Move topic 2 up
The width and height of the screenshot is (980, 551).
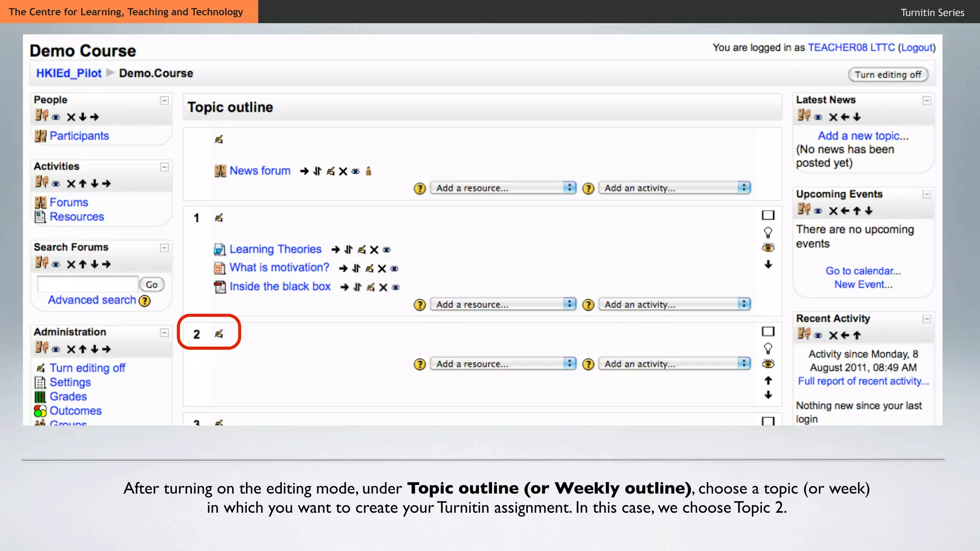768,381
